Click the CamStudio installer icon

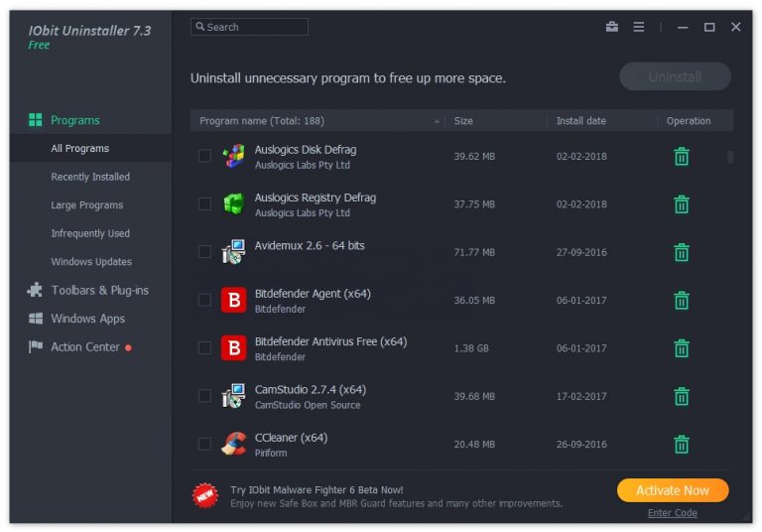234,395
